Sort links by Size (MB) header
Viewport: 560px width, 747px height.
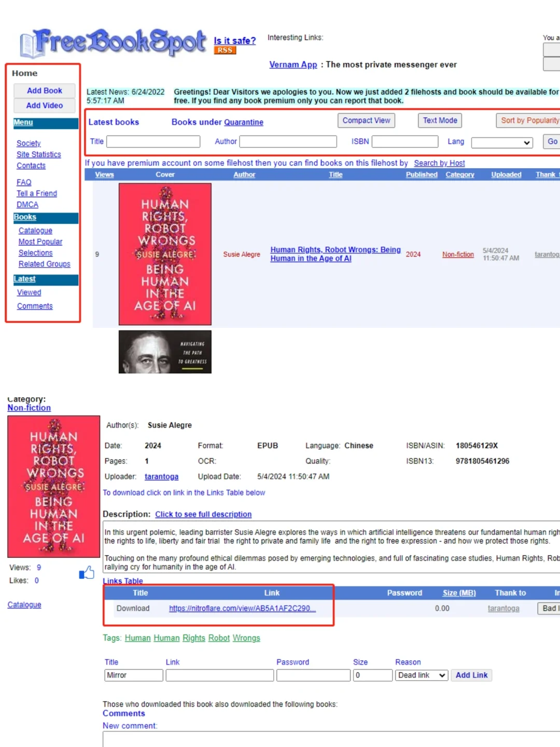[x=459, y=593]
